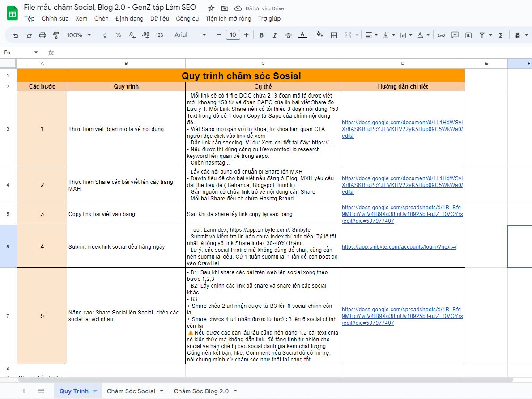The width and height of the screenshot is (532, 399).
Task: Decrease font size with minus button
Action: (x=219, y=35)
